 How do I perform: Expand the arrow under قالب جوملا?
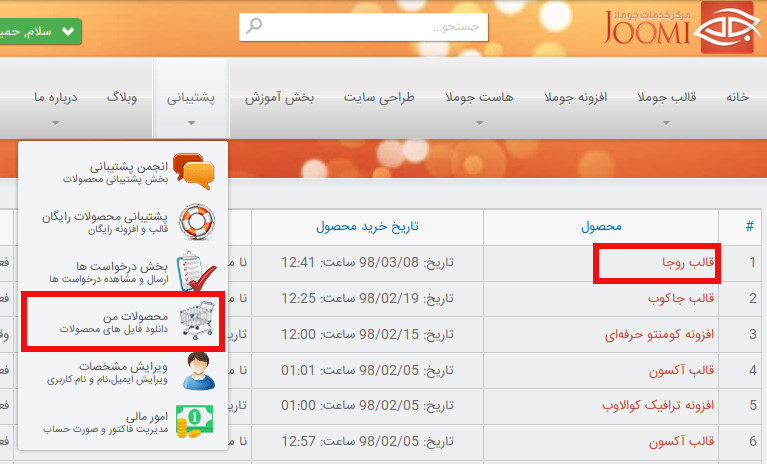(x=666, y=123)
